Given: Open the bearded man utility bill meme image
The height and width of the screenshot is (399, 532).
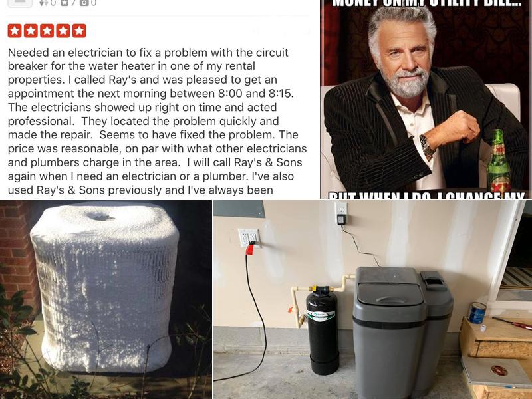Looking at the screenshot, I should point(426,99).
